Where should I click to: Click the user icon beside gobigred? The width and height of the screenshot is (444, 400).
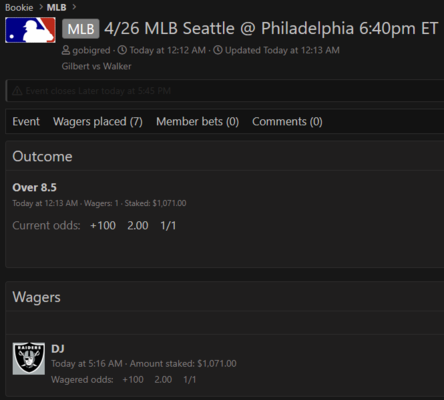(66, 50)
